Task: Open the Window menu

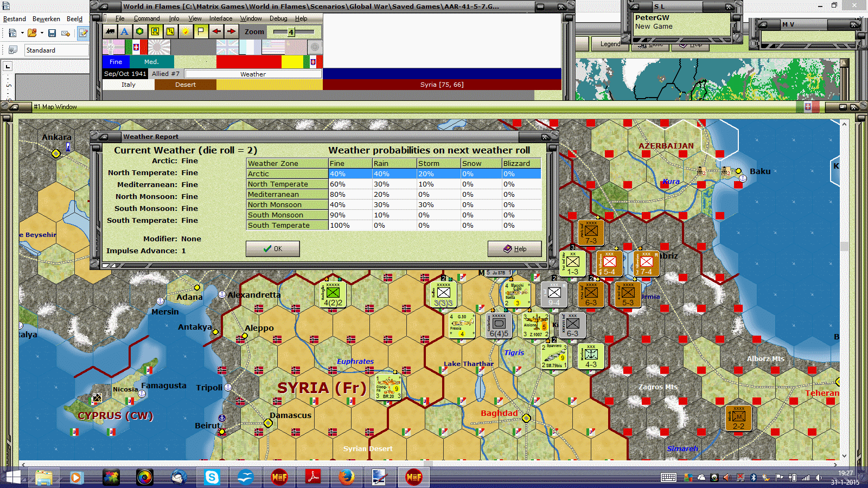Action: (x=251, y=18)
